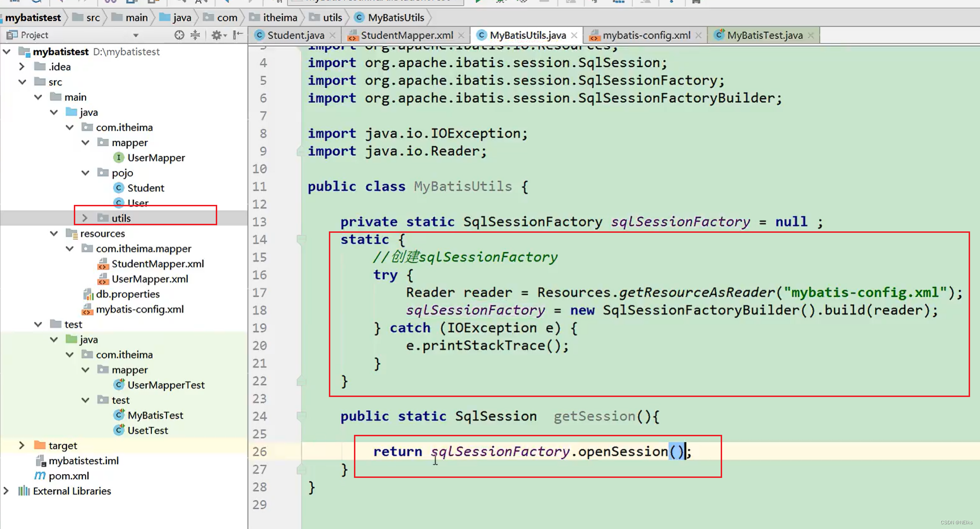Expand the target folder
980x529 pixels.
click(22, 445)
